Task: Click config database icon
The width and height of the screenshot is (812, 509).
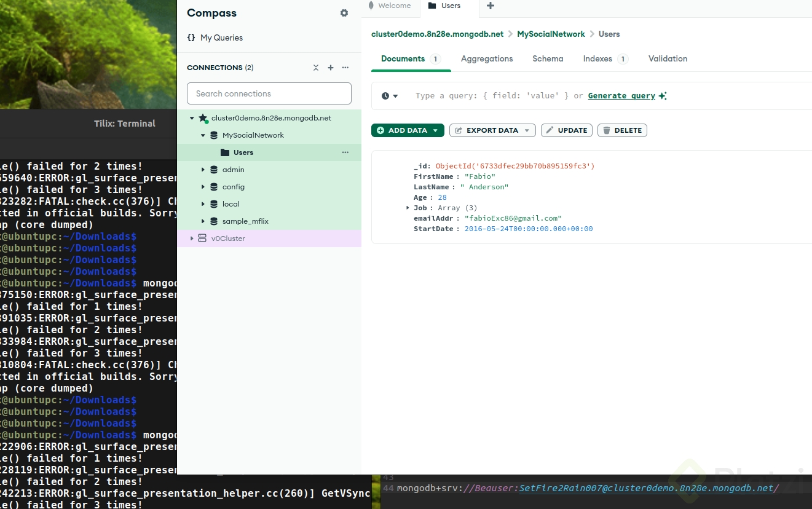Action: pyautogui.click(x=214, y=187)
